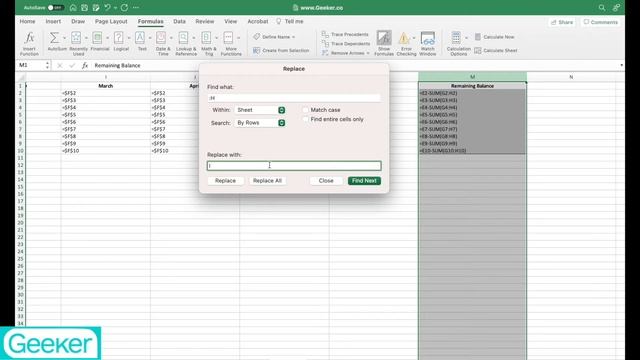Click the Redo icon
The height and width of the screenshot is (360, 640).
(124, 7)
